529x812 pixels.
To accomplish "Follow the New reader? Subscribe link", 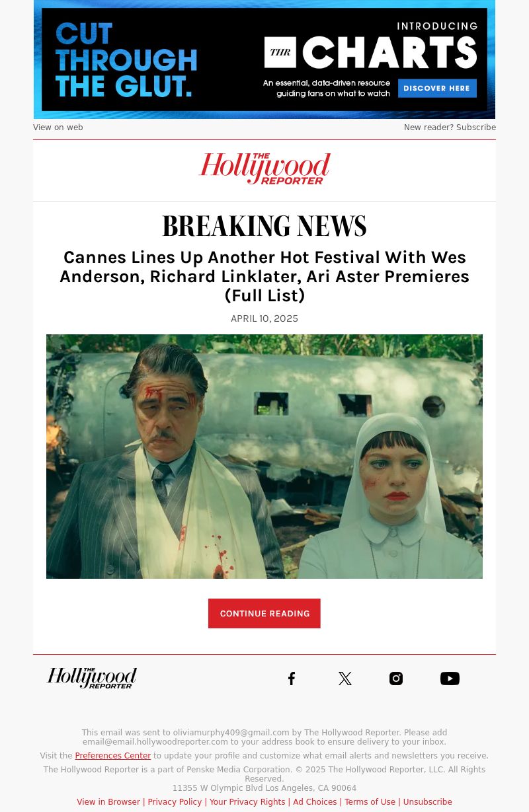I will point(450,128).
